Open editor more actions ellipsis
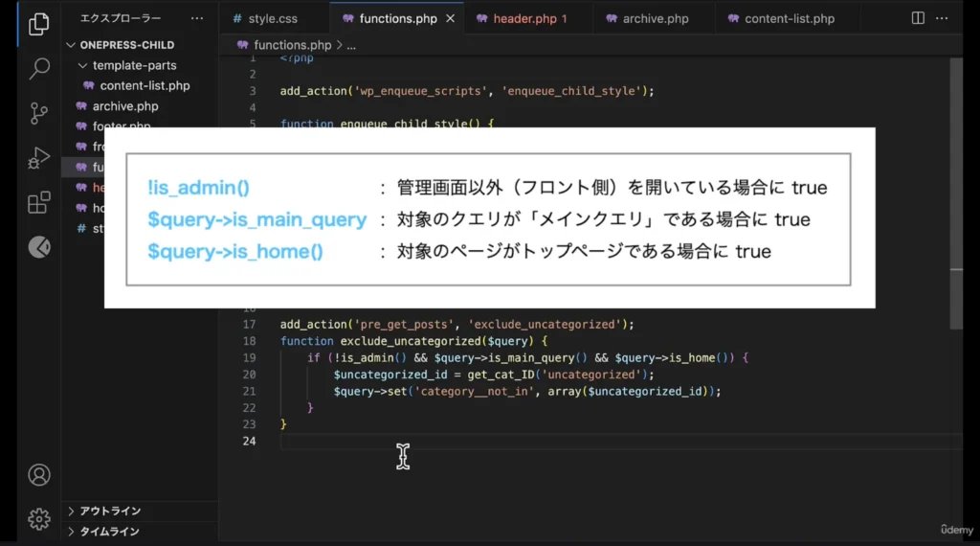Viewport: 980px width, 546px height. [x=942, y=18]
